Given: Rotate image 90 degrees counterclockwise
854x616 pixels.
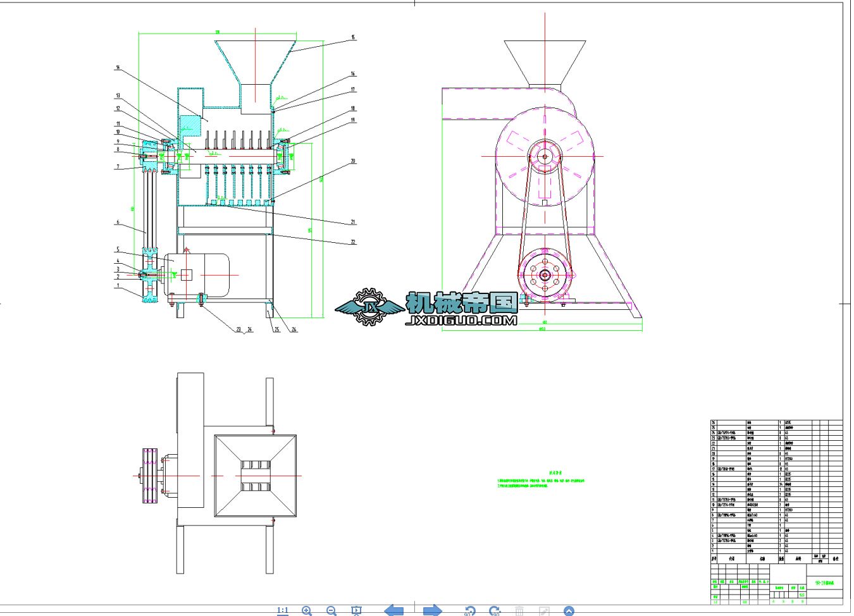Looking at the screenshot, I should 469,610.
